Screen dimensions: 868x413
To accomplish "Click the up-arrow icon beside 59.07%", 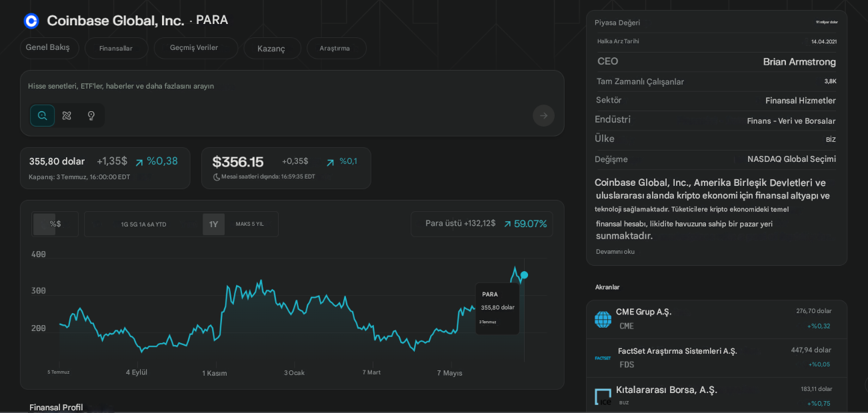I will (507, 224).
